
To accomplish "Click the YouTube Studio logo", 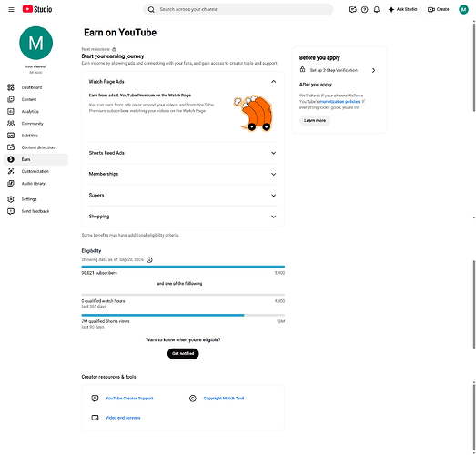I will point(37,9).
